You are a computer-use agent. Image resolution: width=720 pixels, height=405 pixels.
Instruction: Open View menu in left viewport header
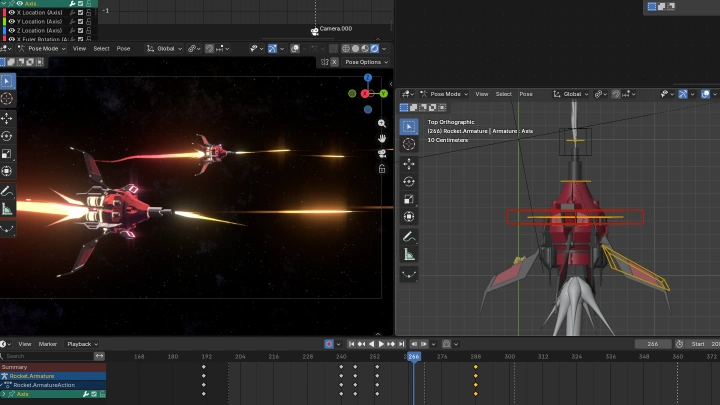point(79,49)
